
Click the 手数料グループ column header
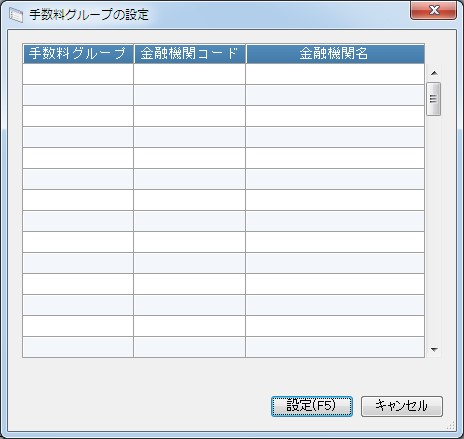[78, 54]
